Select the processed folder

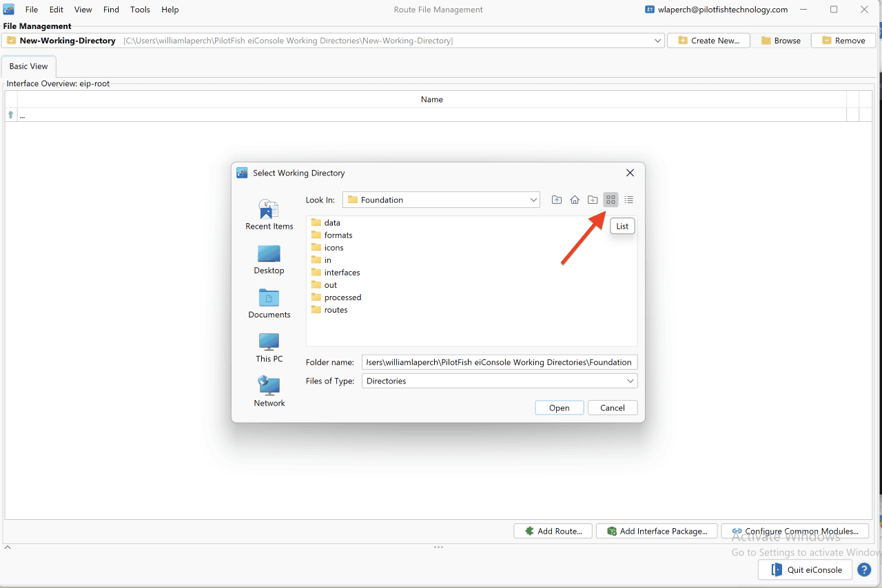coord(336,297)
